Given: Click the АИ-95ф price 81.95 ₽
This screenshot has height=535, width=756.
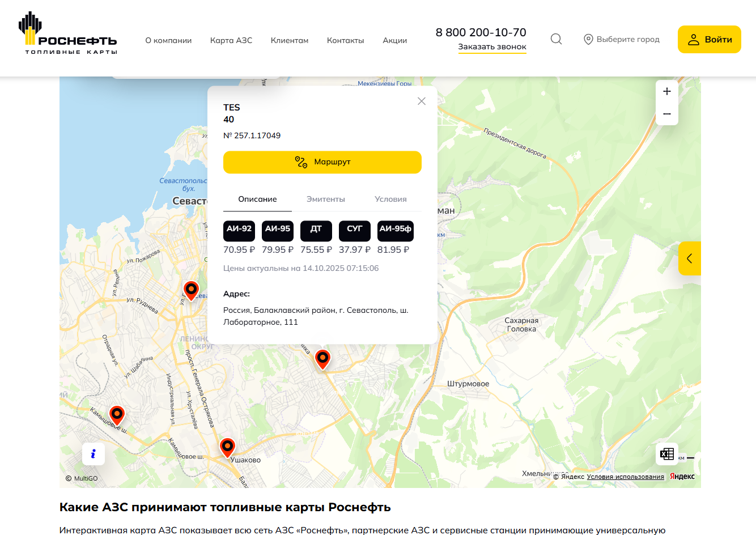Looking at the screenshot, I should 393,250.
